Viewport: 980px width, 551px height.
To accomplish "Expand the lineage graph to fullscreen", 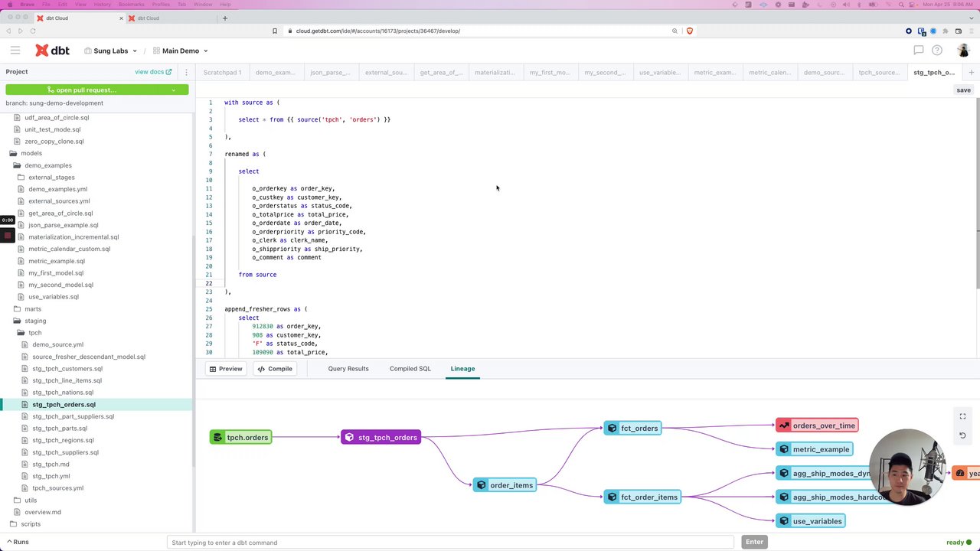I will [x=962, y=416].
